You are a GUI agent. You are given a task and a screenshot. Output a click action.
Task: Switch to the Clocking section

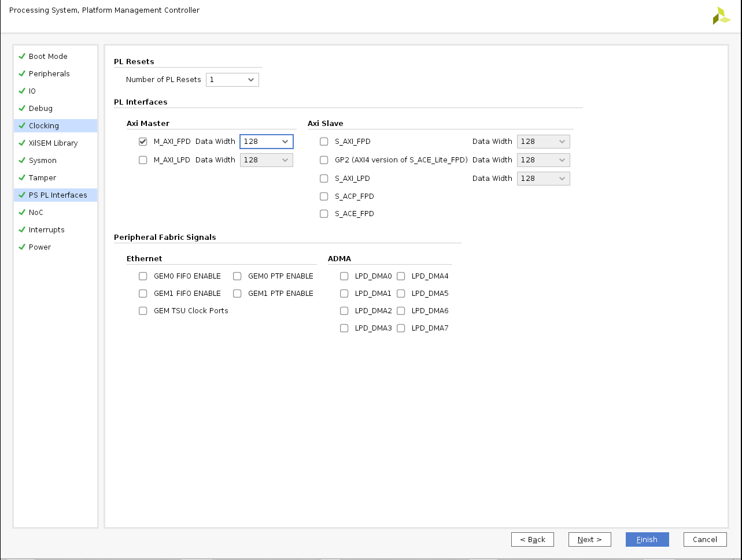pyautogui.click(x=44, y=125)
